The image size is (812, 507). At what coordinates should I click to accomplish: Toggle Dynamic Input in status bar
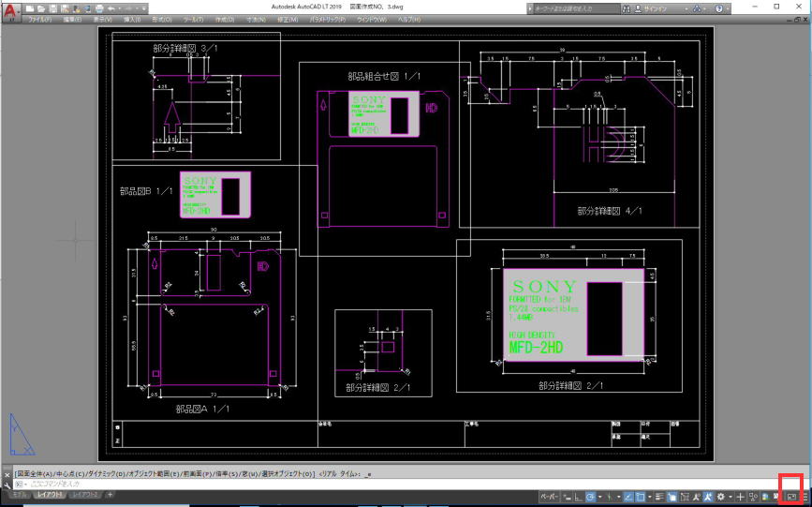point(567,497)
